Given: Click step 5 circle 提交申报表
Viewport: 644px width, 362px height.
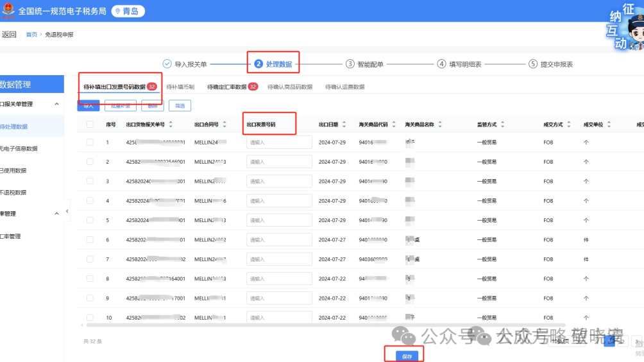Looking at the screenshot, I should 533,64.
